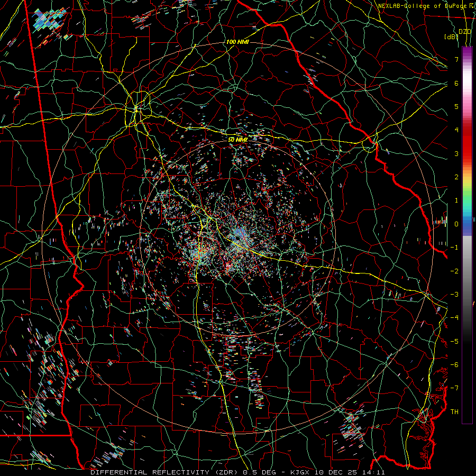Click the DIFFERENTIAL REFLECTIVITY (ZDR) caption
Image resolution: width=476 pixels, height=476 pixels.
[165, 472]
